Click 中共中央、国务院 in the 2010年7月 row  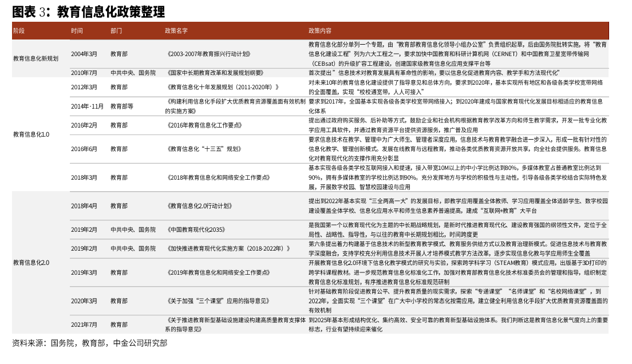(133, 73)
